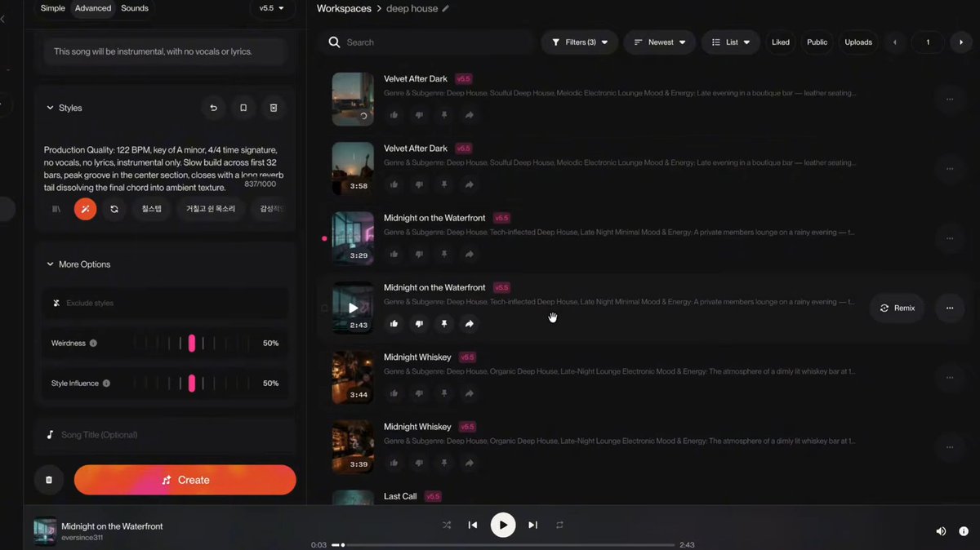This screenshot has height=550, width=980.
Task: Open the style library icon beside the magic wand
Action: tap(56, 209)
